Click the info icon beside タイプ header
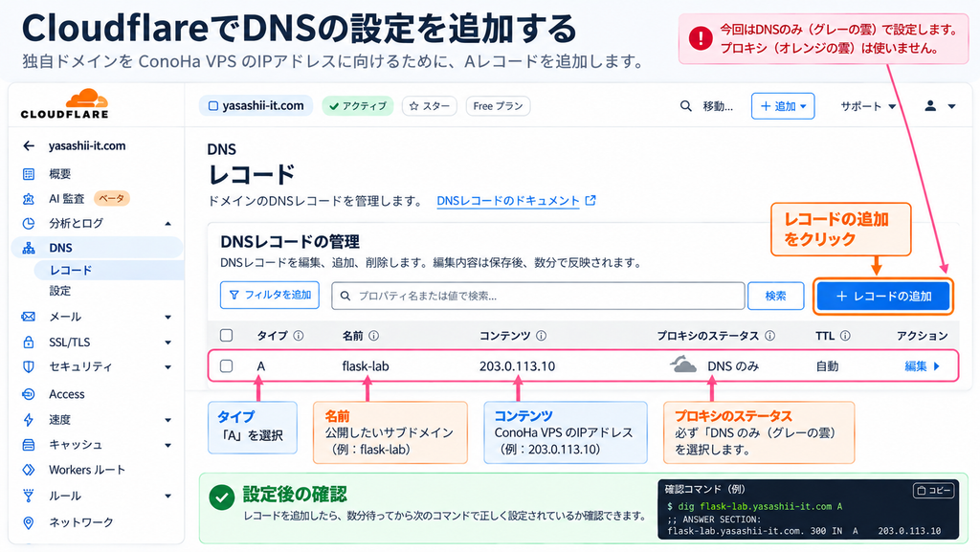The width and height of the screenshot is (980, 552). coord(299,336)
